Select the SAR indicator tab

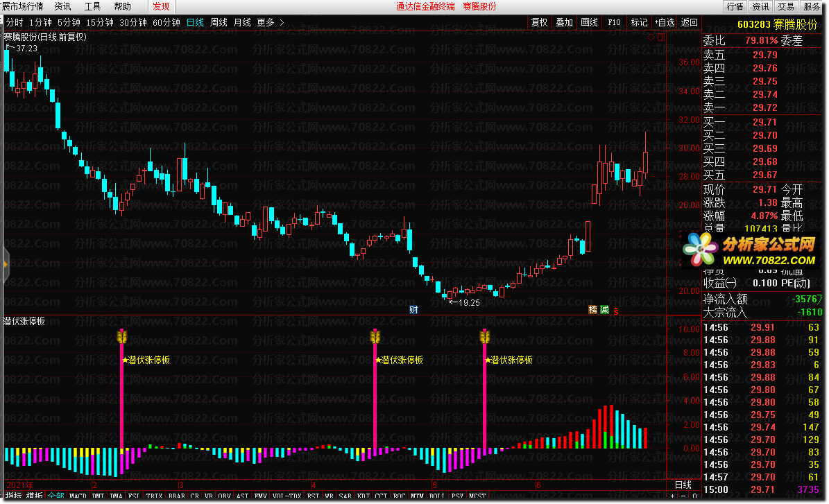(345, 496)
